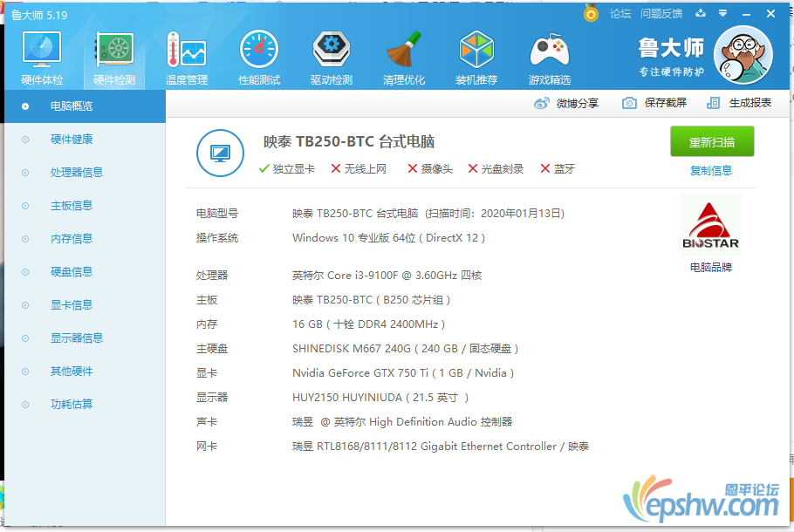Click the 16 GB DDR4 2400MHz value

tap(368, 324)
